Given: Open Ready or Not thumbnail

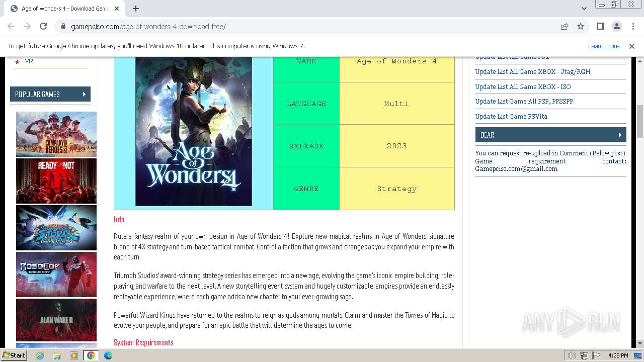Looking at the screenshot, I should click(56, 181).
